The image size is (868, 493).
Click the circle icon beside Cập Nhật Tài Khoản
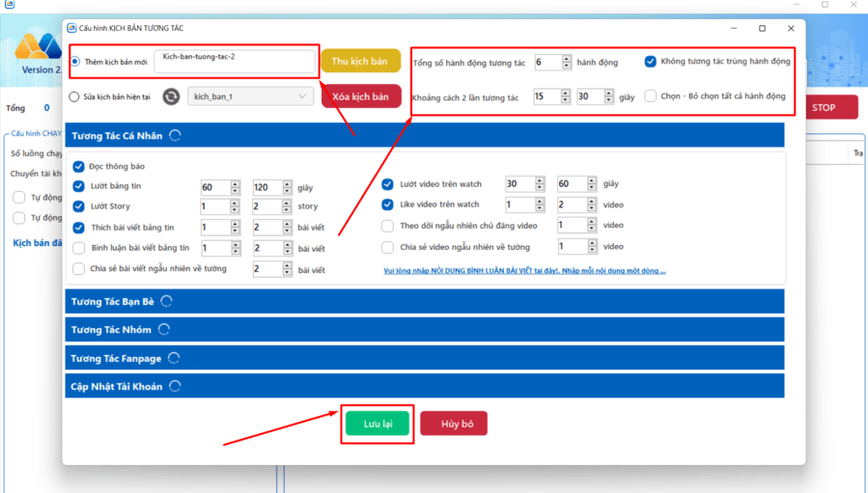(x=175, y=386)
